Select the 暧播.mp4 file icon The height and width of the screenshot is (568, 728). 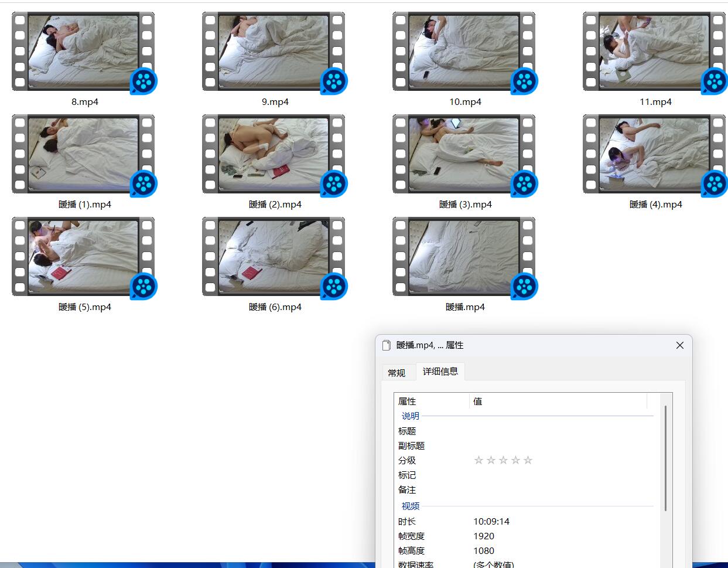point(464,257)
